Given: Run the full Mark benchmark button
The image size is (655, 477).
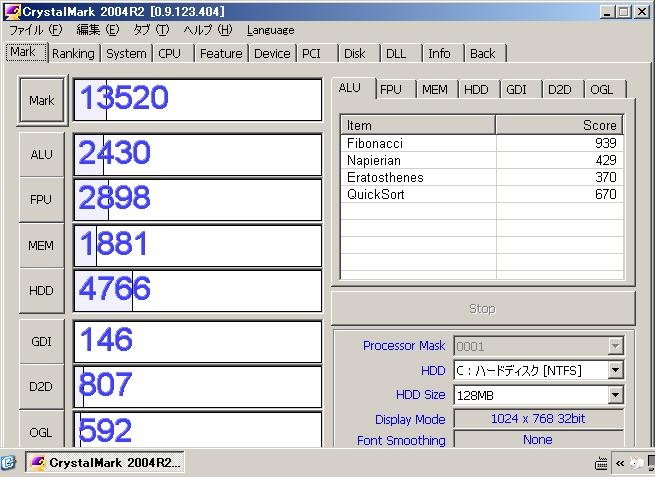Looking at the screenshot, I should coord(42,101).
